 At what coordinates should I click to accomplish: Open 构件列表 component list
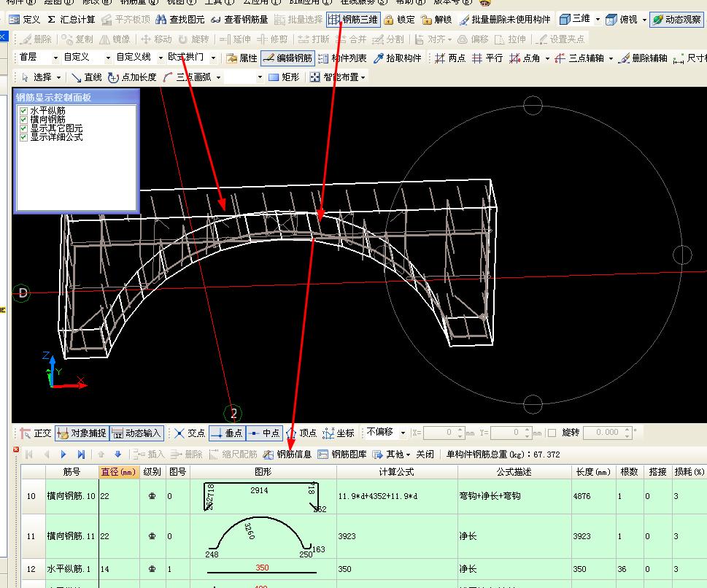(x=342, y=58)
